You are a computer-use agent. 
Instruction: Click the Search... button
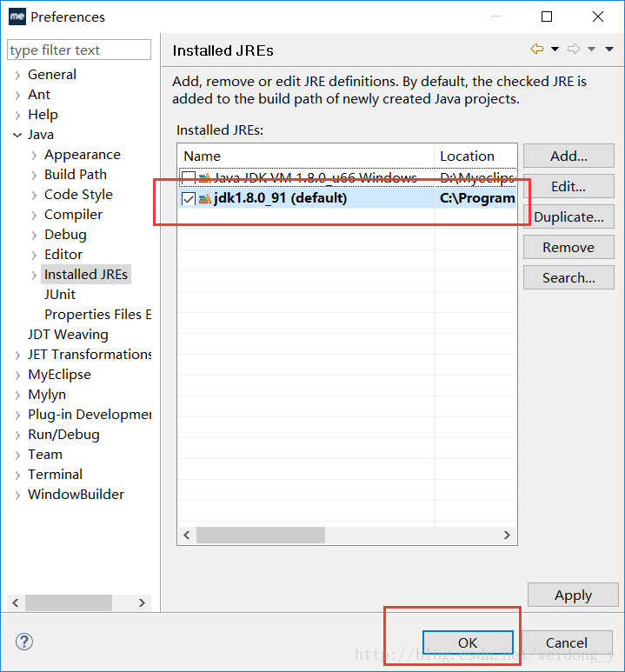pos(568,277)
